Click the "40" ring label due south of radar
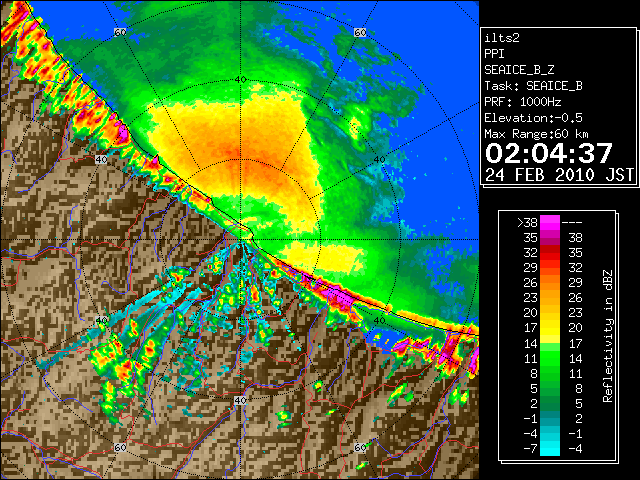The image size is (640, 480). [240, 400]
